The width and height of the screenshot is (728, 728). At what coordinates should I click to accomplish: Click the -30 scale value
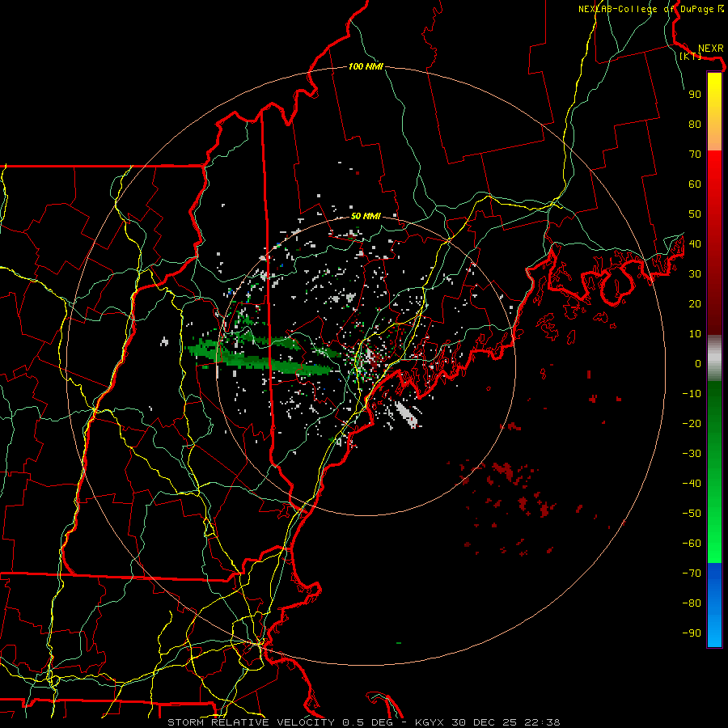click(692, 454)
